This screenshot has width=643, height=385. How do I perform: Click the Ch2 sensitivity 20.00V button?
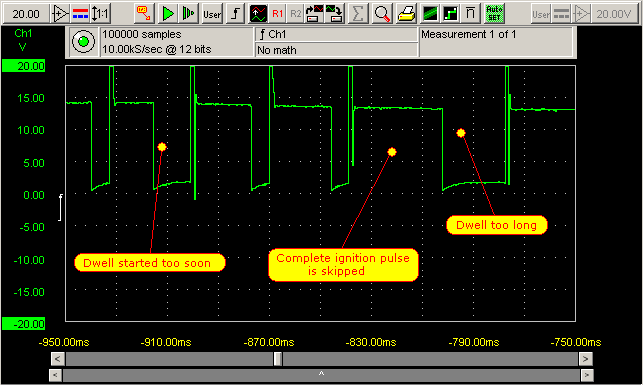[614, 14]
